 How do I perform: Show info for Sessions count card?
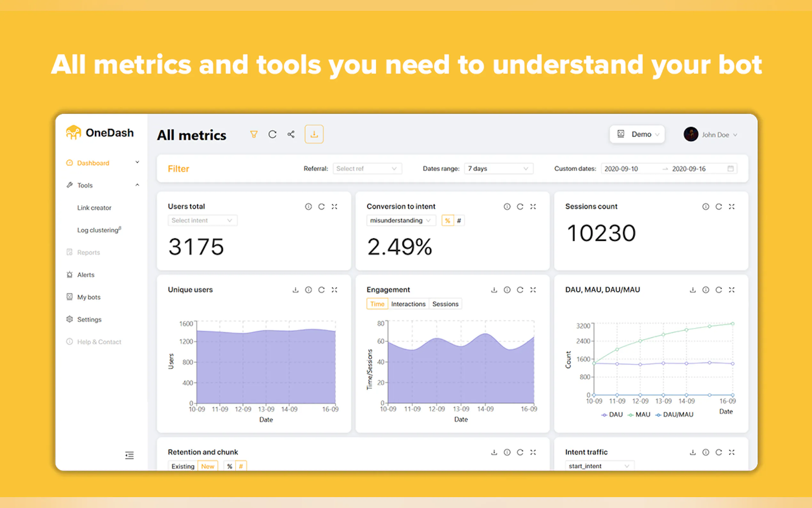coord(706,207)
